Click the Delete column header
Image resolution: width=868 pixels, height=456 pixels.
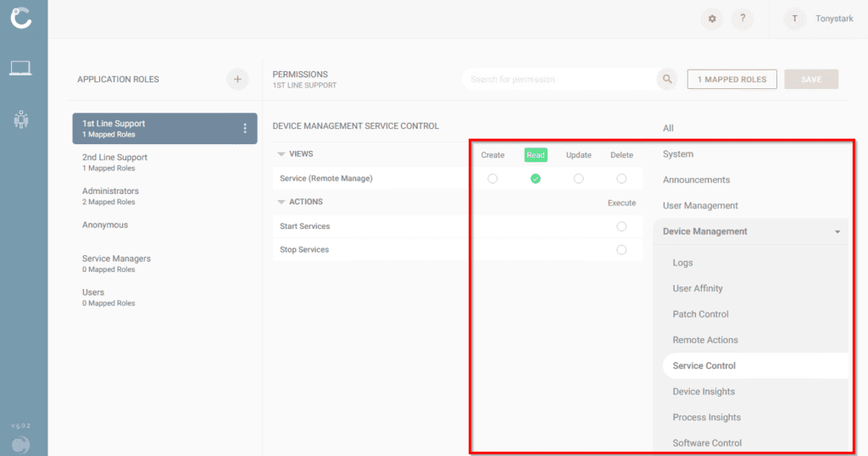[621, 155]
